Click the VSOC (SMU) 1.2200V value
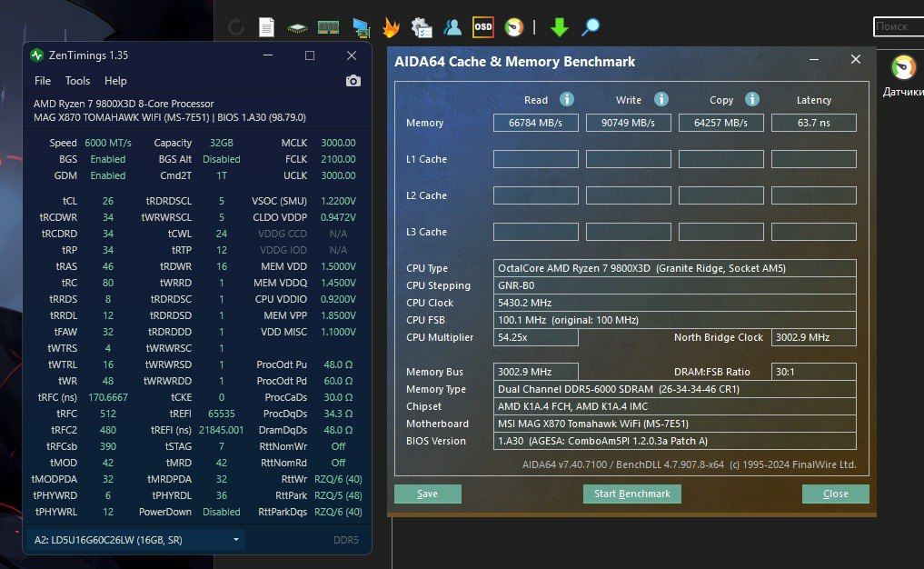The width and height of the screenshot is (924, 569). pyautogui.click(x=338, y=201)
